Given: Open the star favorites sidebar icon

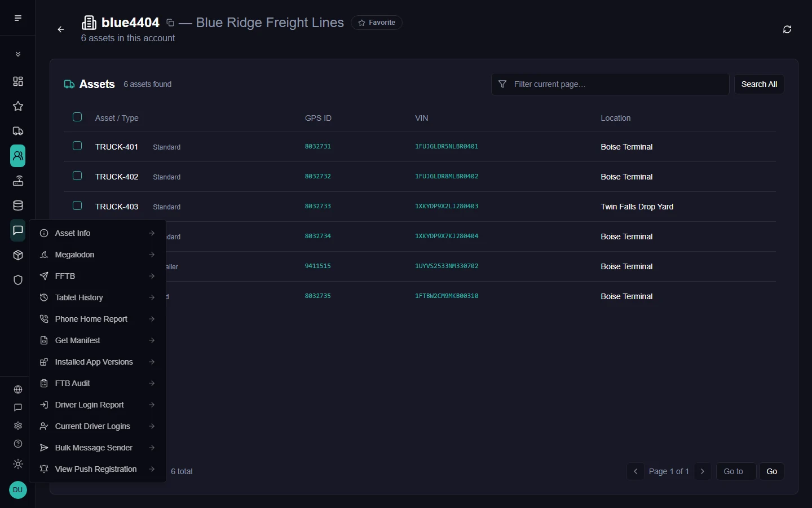Looking at the screenshot, I should point(18,106).
